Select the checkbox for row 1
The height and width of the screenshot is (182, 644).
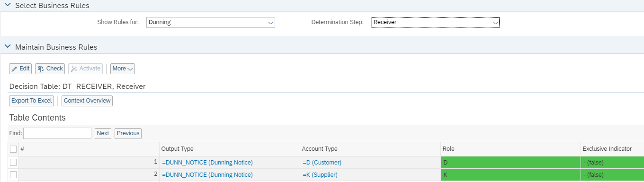[x=13, y=162]
